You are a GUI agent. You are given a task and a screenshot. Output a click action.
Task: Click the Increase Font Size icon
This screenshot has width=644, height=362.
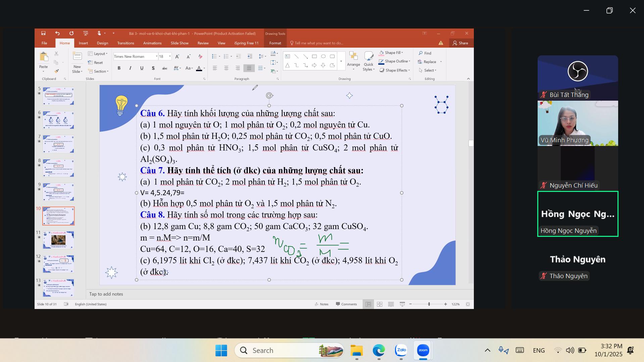pyautogui.click(x=177, y=56)
